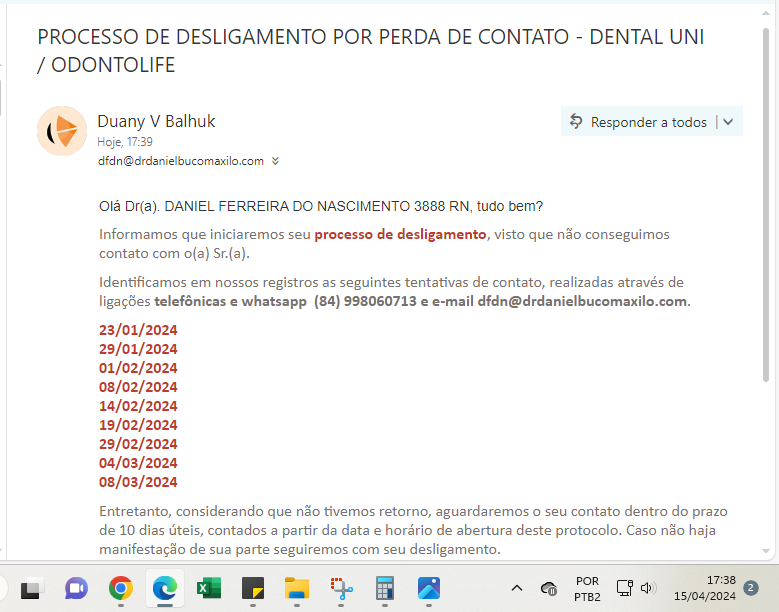Image resolution: width=779 pixels, height=612 pixels.
Task: Open Google Chrome from the taskbar
Action: 121,589
